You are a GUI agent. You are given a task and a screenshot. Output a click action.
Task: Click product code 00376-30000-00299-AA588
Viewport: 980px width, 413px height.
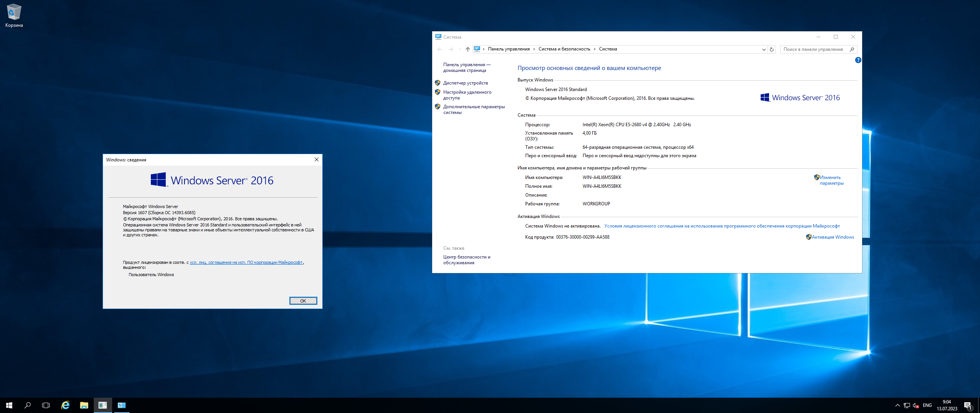tap(583, 237)
